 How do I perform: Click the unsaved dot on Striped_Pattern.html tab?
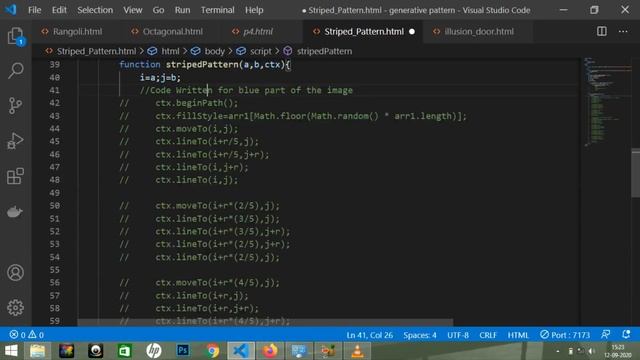(x=412, y=31)
